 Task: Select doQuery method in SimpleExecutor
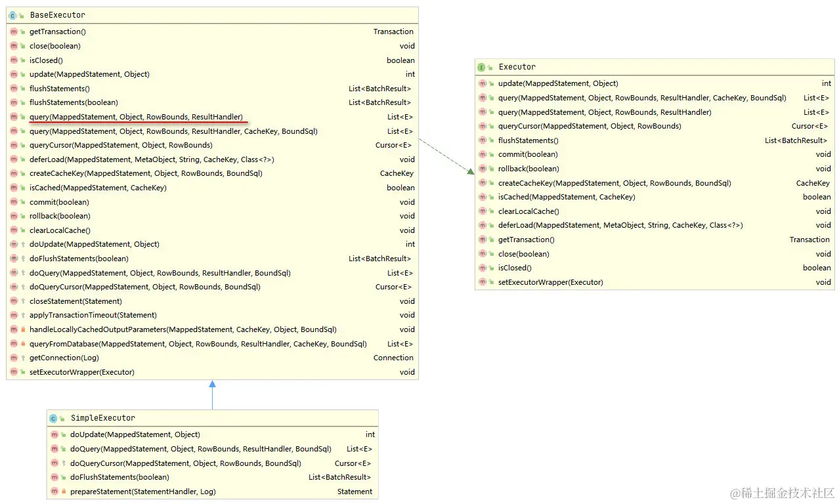point(201,449)
